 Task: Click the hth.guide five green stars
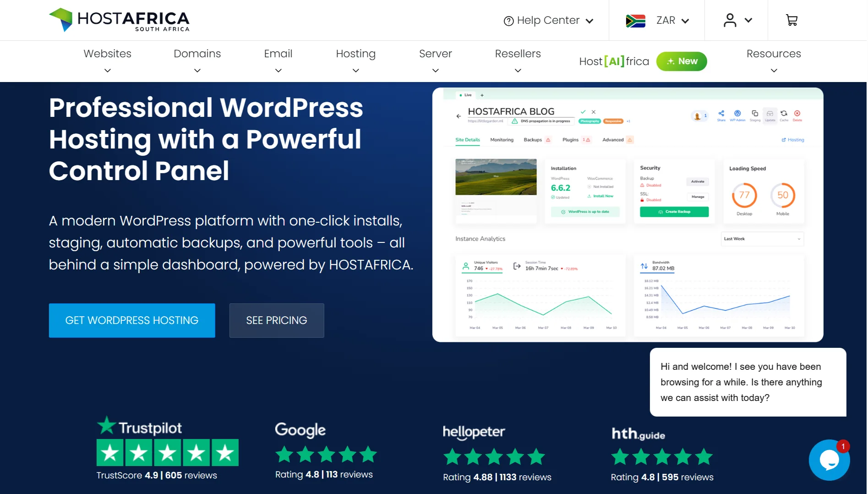pyautogui.click(x=662, y=456)
